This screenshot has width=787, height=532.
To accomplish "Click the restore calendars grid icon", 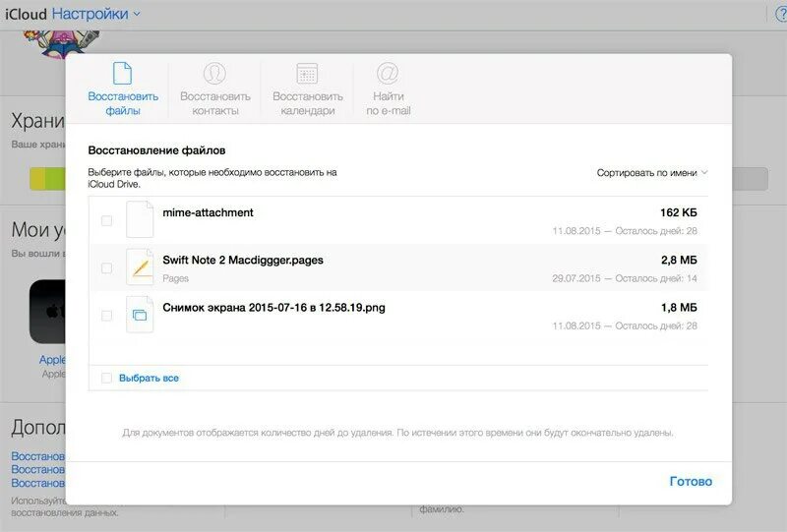I will click(x=307, y=74).
